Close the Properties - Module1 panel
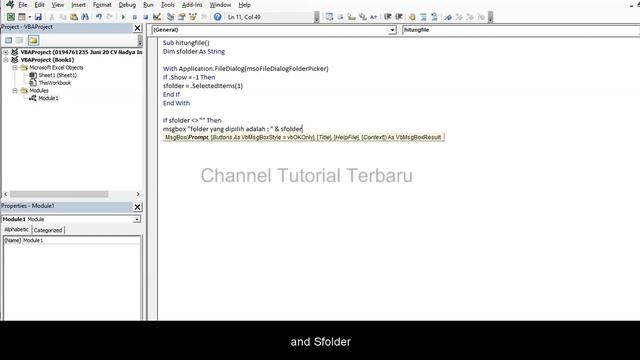The width and height of the screenshot is (640, 360). 138,207
